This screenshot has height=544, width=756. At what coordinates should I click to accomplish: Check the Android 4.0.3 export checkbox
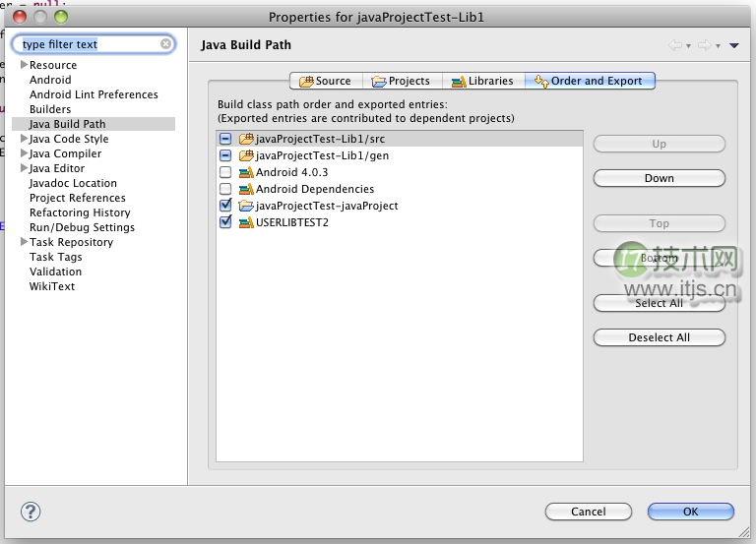225,172
